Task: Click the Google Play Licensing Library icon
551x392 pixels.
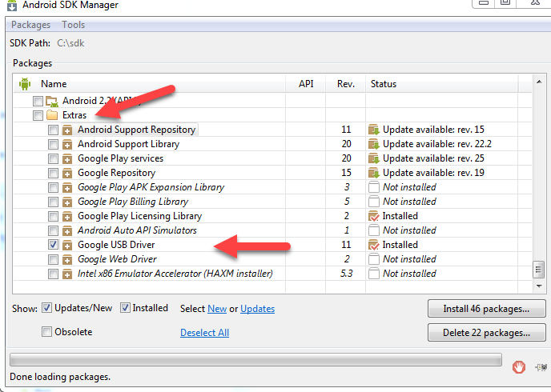Action: tap(67, 217)
